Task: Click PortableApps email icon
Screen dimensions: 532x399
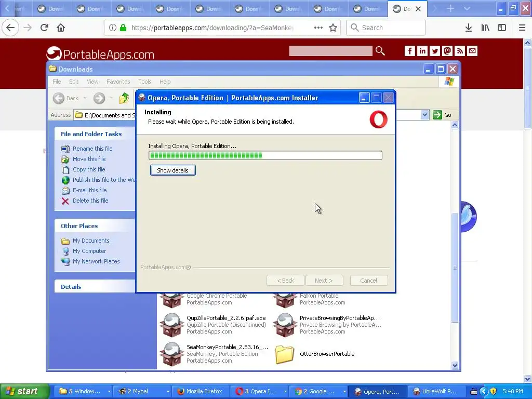Action: pyautogui.click(x=472, y=51)
